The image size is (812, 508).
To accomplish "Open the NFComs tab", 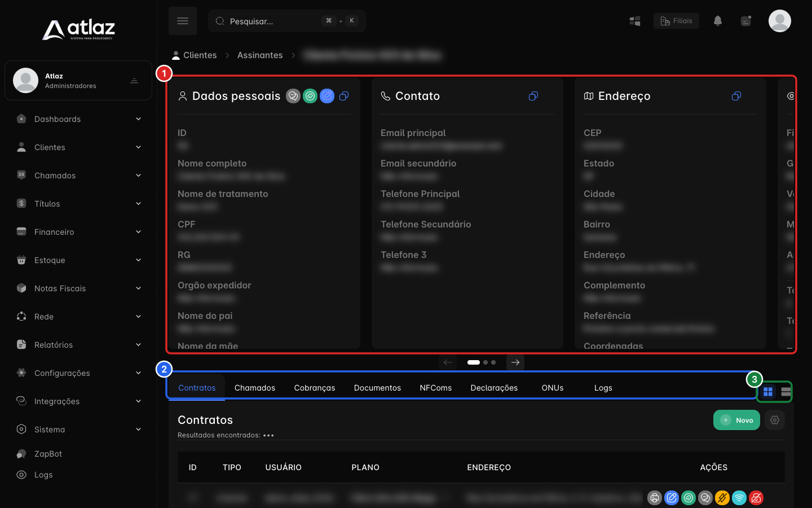I will click(x=436, y=388).
